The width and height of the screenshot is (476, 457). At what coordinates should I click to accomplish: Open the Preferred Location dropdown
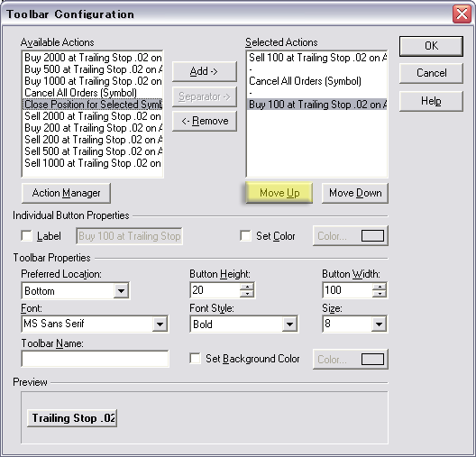(121, 291)
